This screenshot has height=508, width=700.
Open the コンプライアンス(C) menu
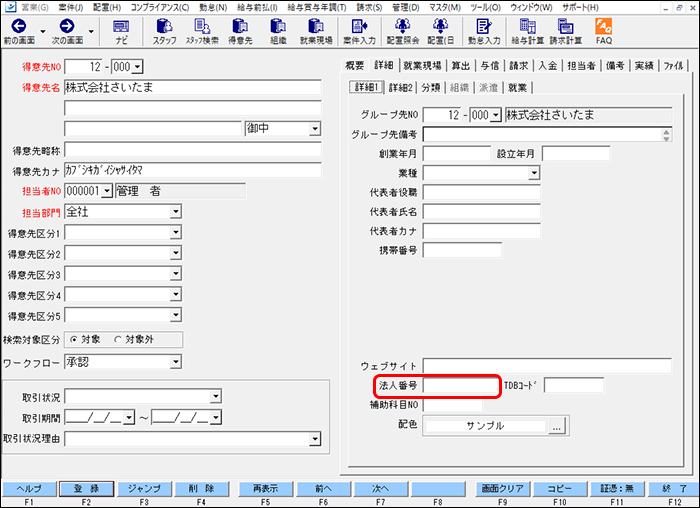point(160,7)
